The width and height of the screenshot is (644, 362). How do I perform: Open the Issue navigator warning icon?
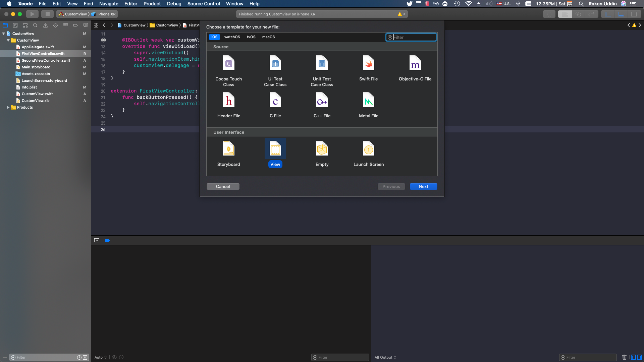[45, 25]
